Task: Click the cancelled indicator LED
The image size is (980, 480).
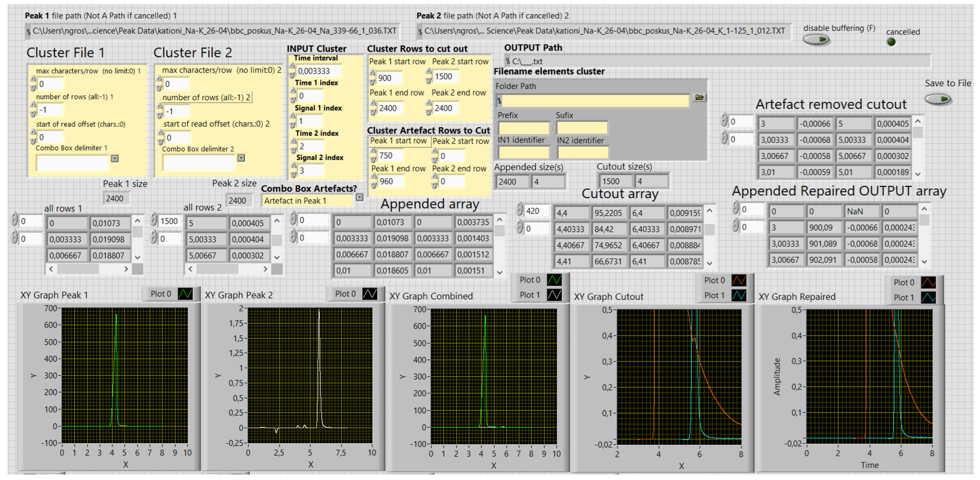Action: pyautogui.click(x=891, y=42)
